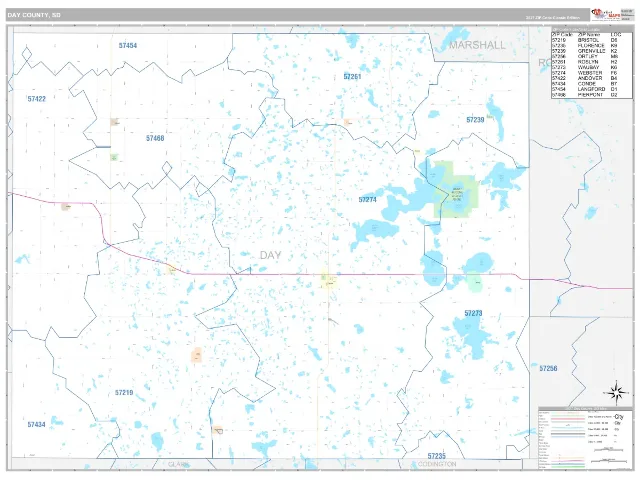Click the compass rose north indicator
This screenshot has height=480, width=640.
[617, 393]
